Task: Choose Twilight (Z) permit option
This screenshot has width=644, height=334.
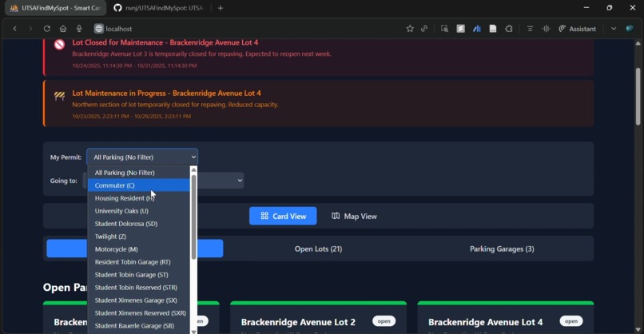Action: point(138,237)
